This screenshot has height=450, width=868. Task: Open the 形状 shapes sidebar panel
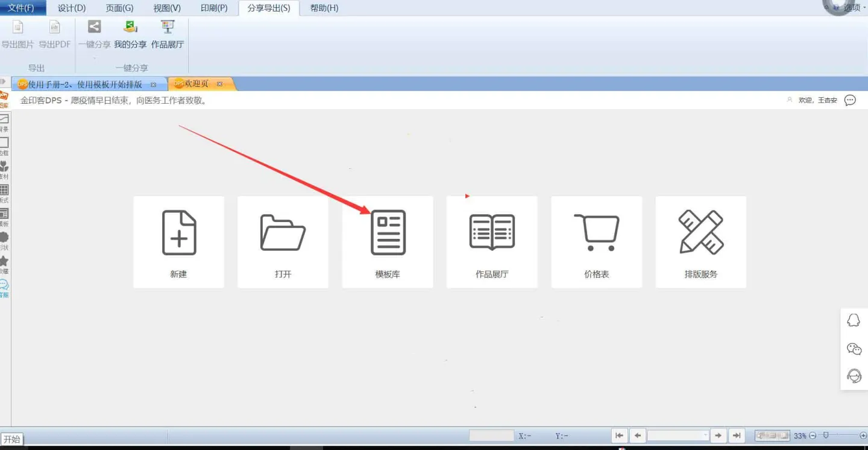(4, 241)
